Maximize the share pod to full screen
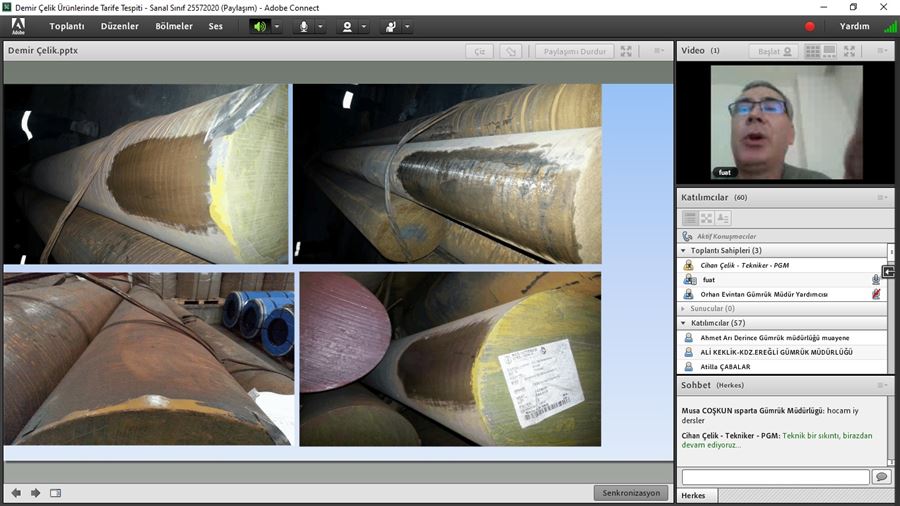Viewport: 900px width, 506px height. click(626, 51)
